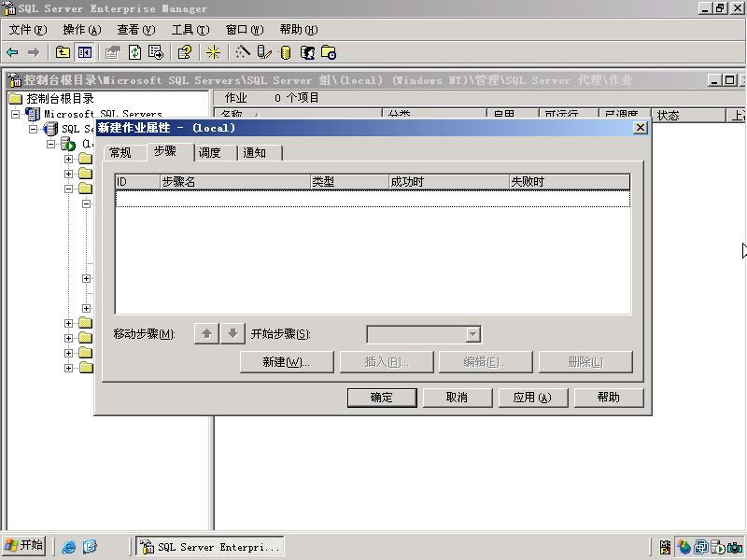
Task: Collapse the SQL Server group tree node
Action: [x=33, y=129]
